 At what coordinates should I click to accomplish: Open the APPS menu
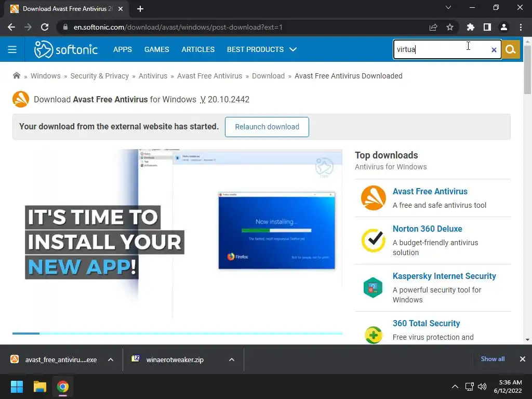click(x=123, y=49)
